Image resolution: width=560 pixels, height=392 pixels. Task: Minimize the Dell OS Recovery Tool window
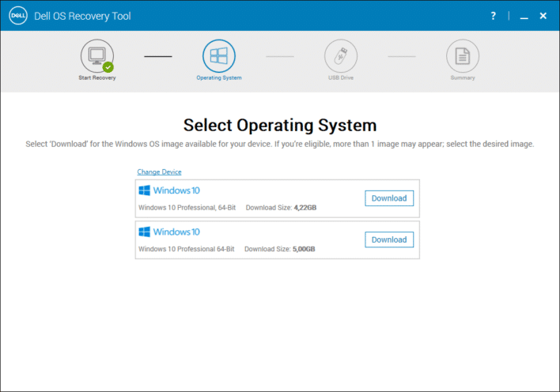pyautogui.click(x=524, y=17)
